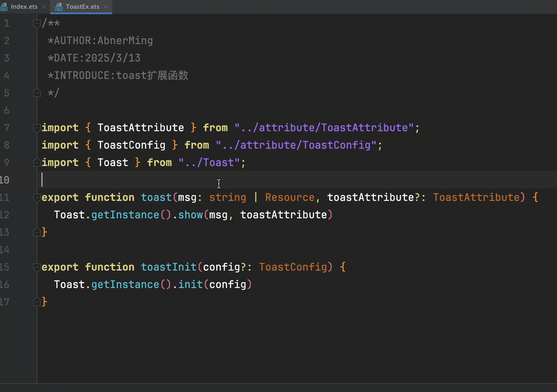Close the ToastEx.ets tab
557x392 pixels.
[106, 7]
